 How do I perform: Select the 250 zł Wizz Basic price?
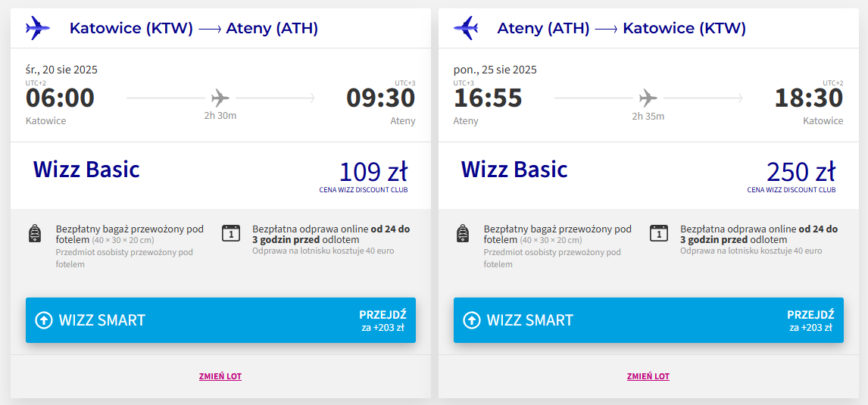pyautogui.click(x=801, y=171)
